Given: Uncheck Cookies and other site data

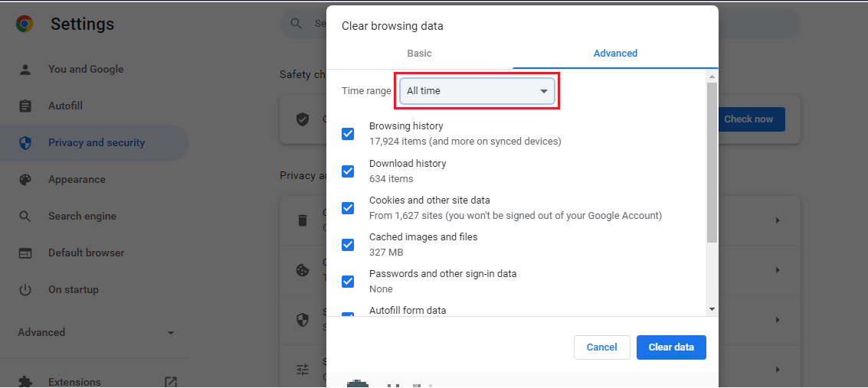Looking at the screenshot, I should [348, 207].
